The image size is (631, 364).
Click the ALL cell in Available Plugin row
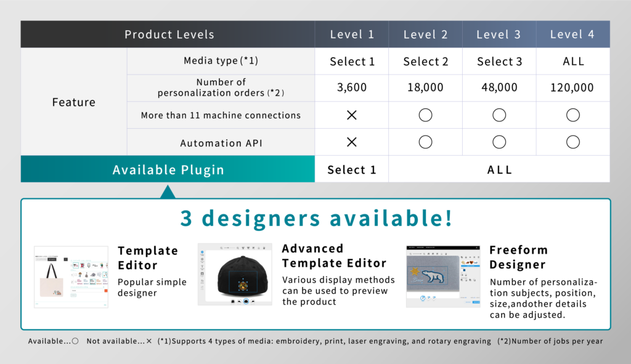click(x=499, y=170)
